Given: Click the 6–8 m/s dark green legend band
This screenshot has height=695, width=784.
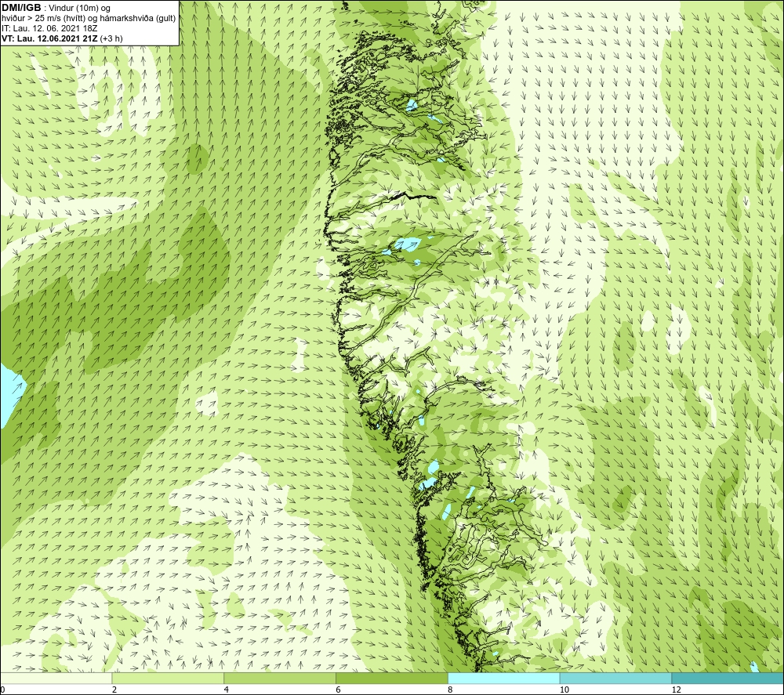Looking at the screenshot, I should [x=392, y=679].
